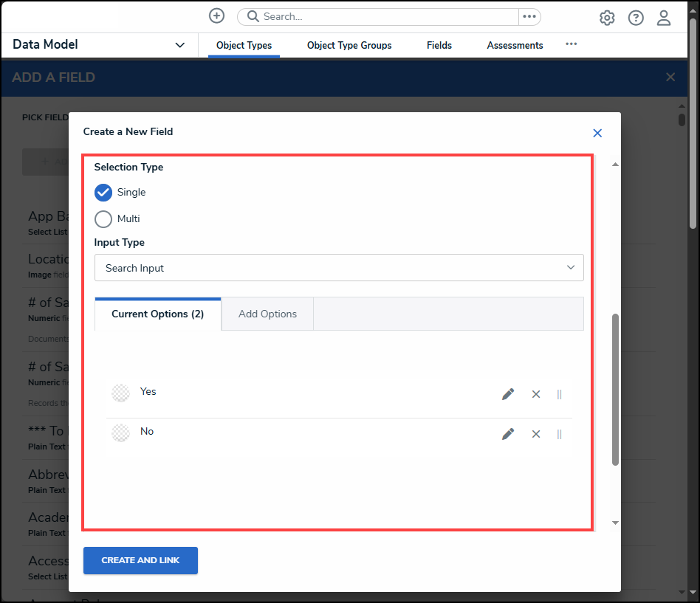Remove the Yes option with X icon
The image size is (700, 603).
pyautogui.click(x=536, y=394)
